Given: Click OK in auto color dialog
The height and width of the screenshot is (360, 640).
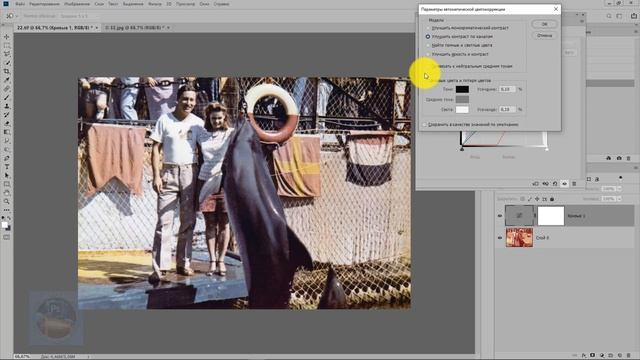Looking at the screenshot, I should 544,24.
